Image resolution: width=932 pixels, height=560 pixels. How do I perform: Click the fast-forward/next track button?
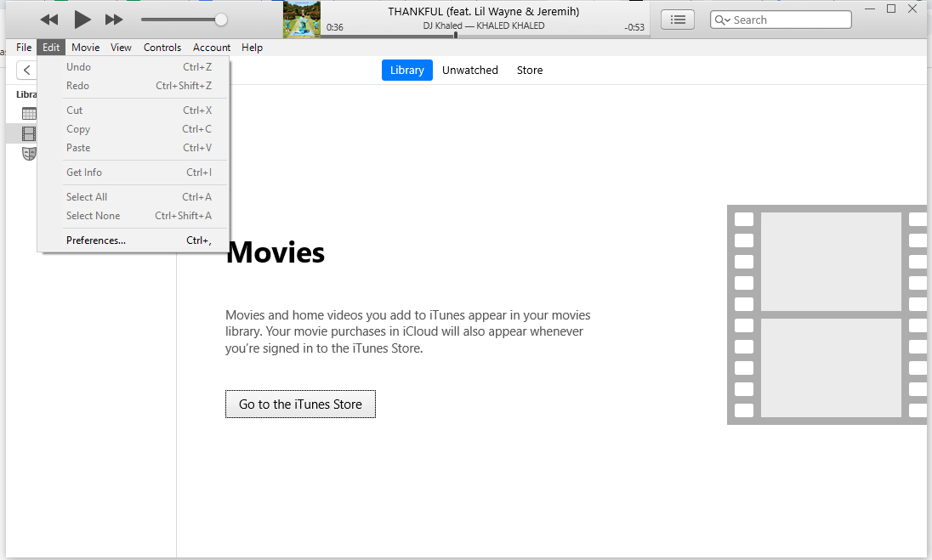coord(114,20)
